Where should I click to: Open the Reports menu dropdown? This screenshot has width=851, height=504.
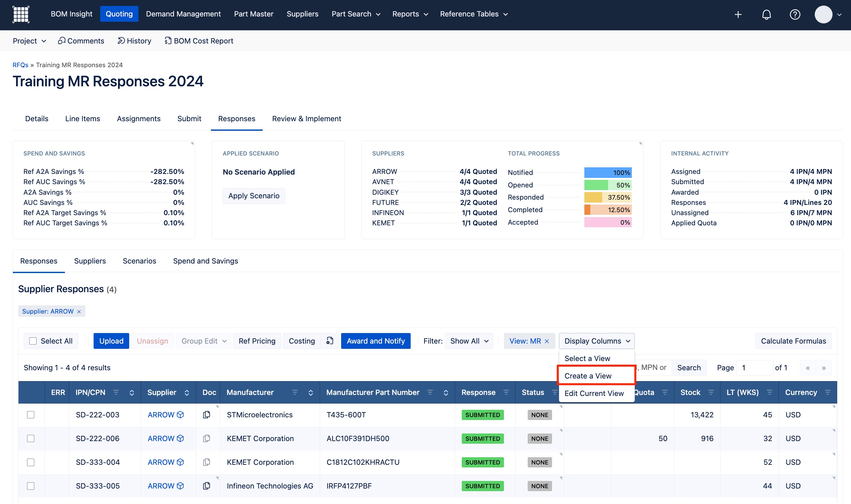coord(410,14)
